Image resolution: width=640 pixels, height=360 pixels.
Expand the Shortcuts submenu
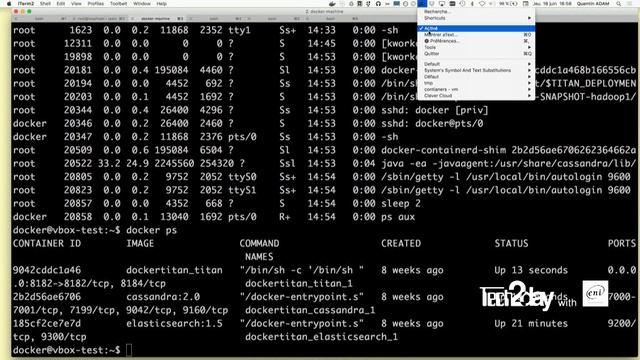click(x=476, y=18)
